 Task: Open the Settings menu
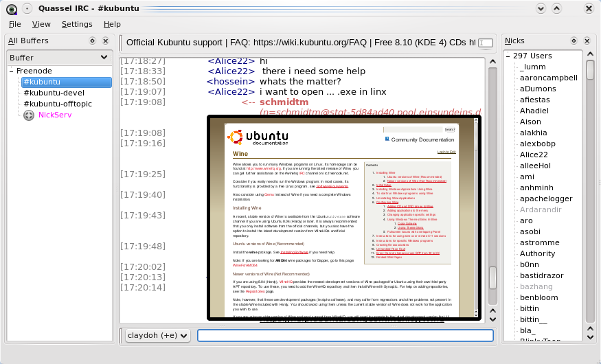tap(77, 24)
